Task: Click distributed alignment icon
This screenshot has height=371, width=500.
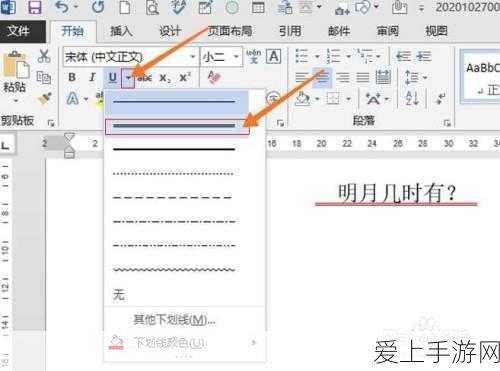Action: (383, 77)
